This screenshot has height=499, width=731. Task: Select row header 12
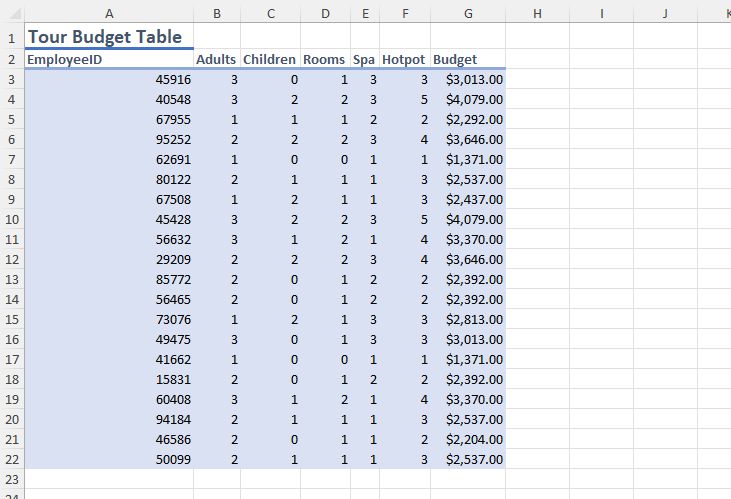[x=11, y=259]
